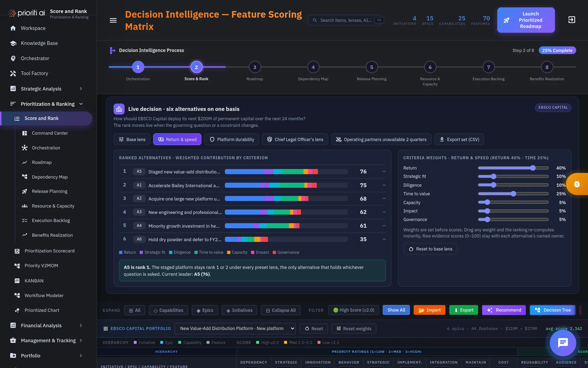Viewport: 588px width, 368px height.
Task: Click the Workspace home icon
Action: [x=13, y=28]
